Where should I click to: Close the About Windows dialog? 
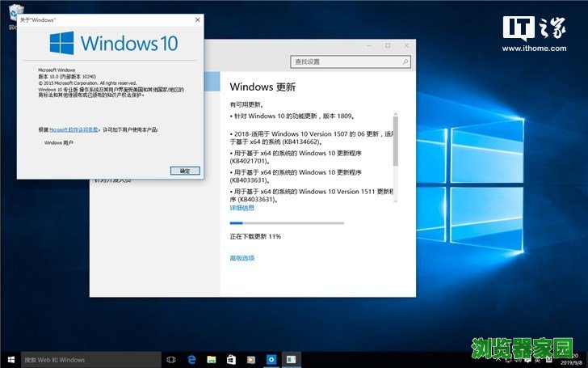click(x=197, y=19)
